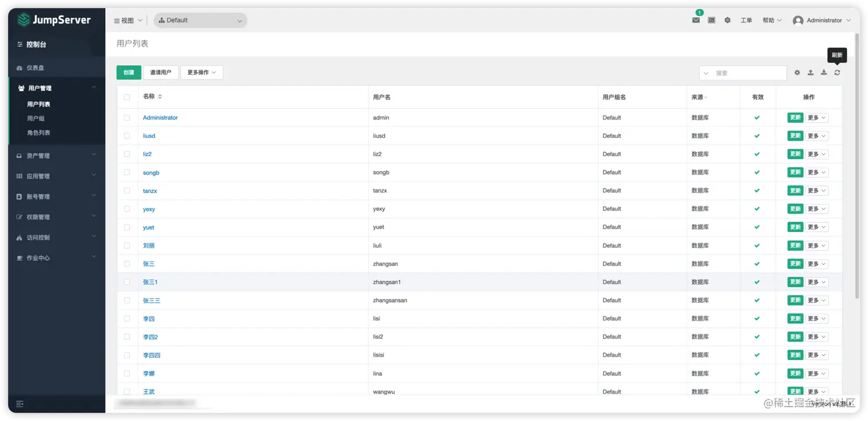
Task: Click the valid checkmark in liusd row
Action: tap(757, 136)
